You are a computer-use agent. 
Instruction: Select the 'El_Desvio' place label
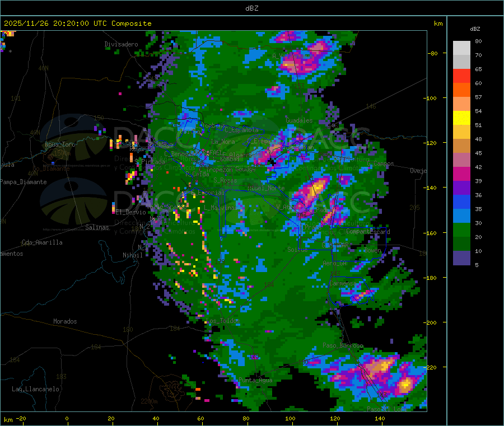click(x=130, y=212)
